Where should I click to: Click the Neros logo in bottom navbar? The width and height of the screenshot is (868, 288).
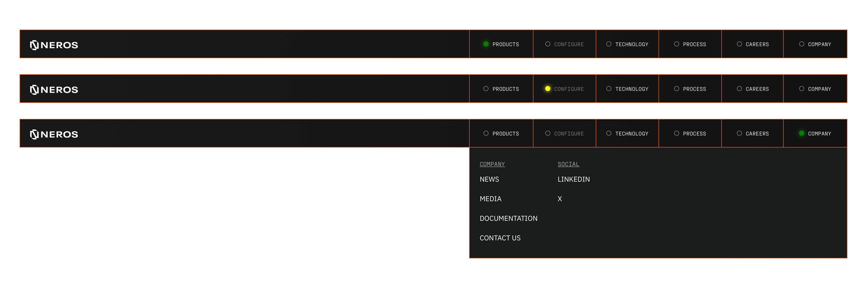(54, 134)
